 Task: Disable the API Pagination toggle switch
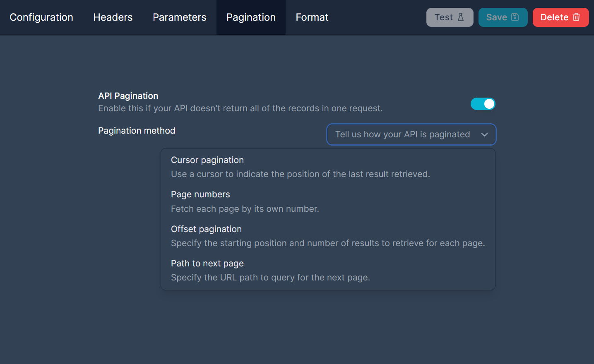pos(483,104)
